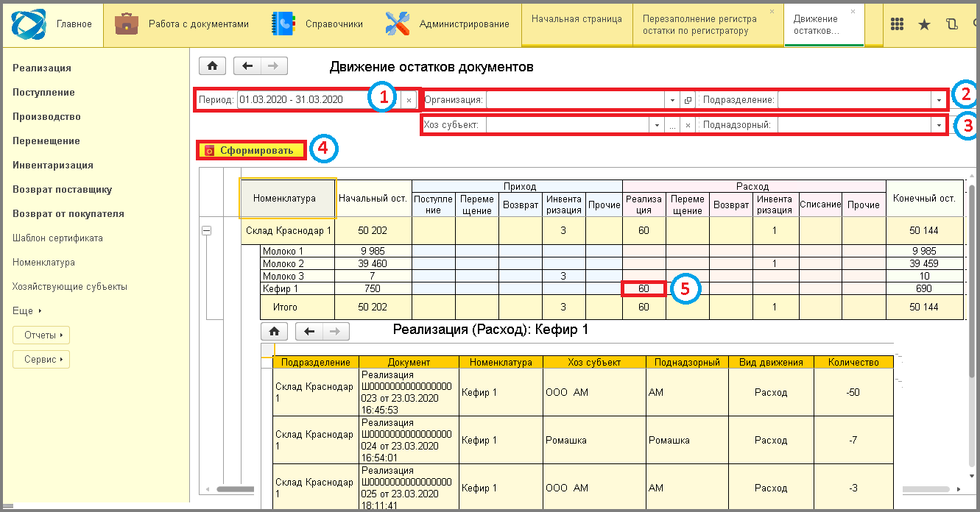The image size is (980, 512).
Task: Open the history icon in top bar
Action: click(x=951, y=24)
